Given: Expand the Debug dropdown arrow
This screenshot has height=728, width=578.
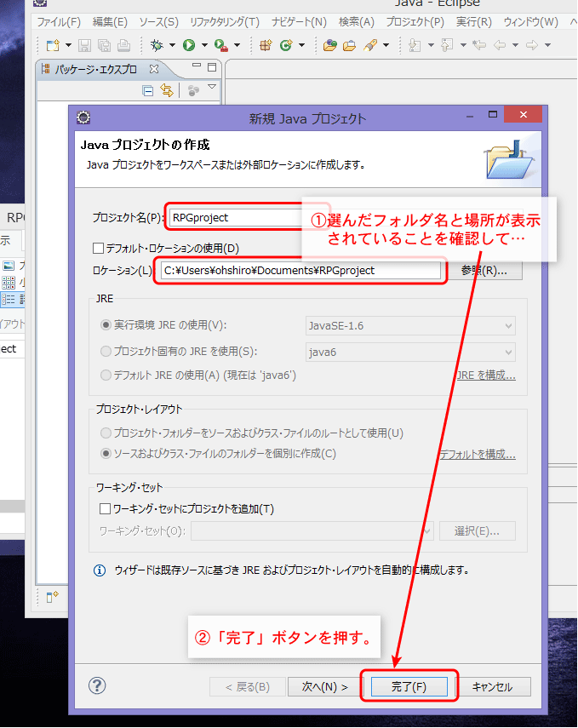Looking at the screenshot, I should pos(172,45).
